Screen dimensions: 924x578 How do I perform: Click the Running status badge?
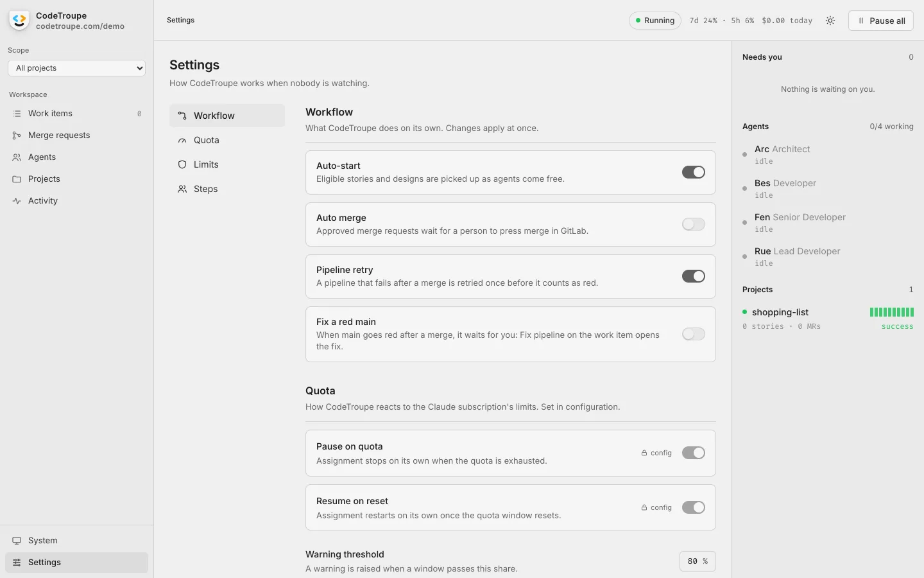click(x=655, y=21)
